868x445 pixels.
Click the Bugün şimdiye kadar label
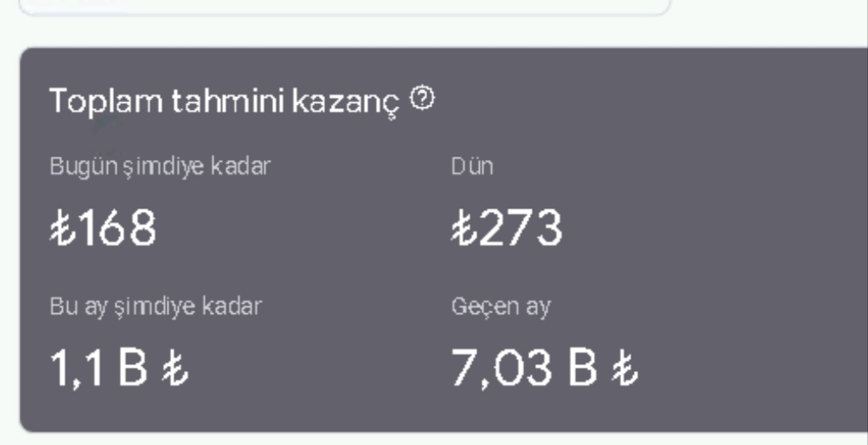160,167
